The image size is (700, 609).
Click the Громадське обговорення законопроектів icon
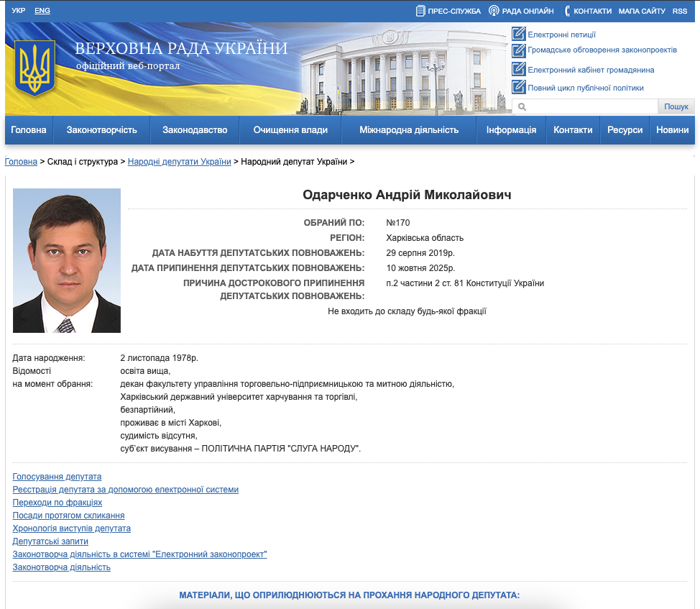tap(519, 50)
